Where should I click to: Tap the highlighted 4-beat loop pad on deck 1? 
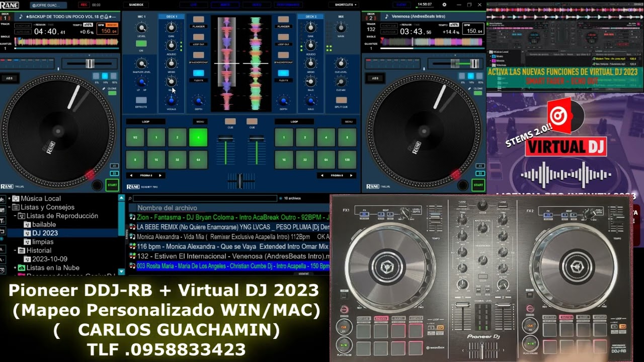[x=198, y=137]
